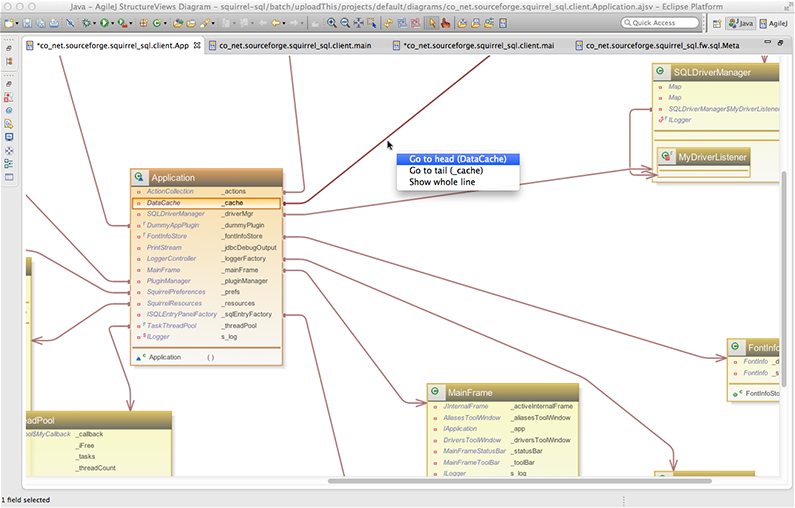Click the vertical scrollbar thumb
The image size is (795, 508).
click(784, 279)
